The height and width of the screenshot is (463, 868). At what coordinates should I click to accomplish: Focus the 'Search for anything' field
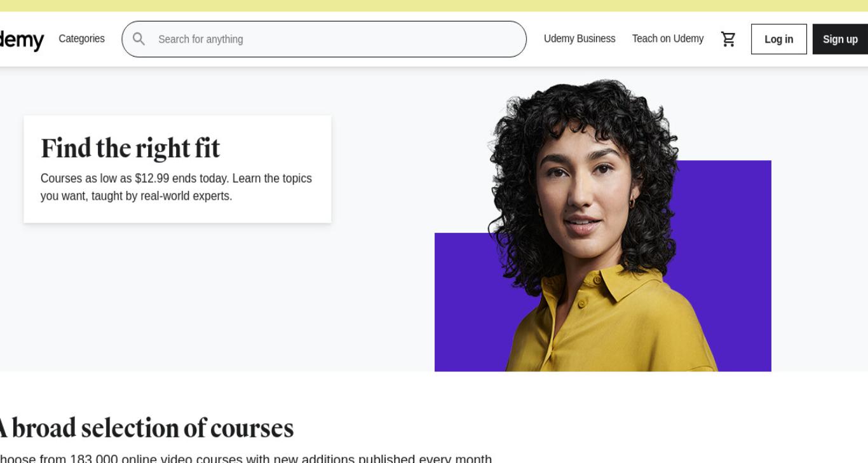[x=324, y=39]
